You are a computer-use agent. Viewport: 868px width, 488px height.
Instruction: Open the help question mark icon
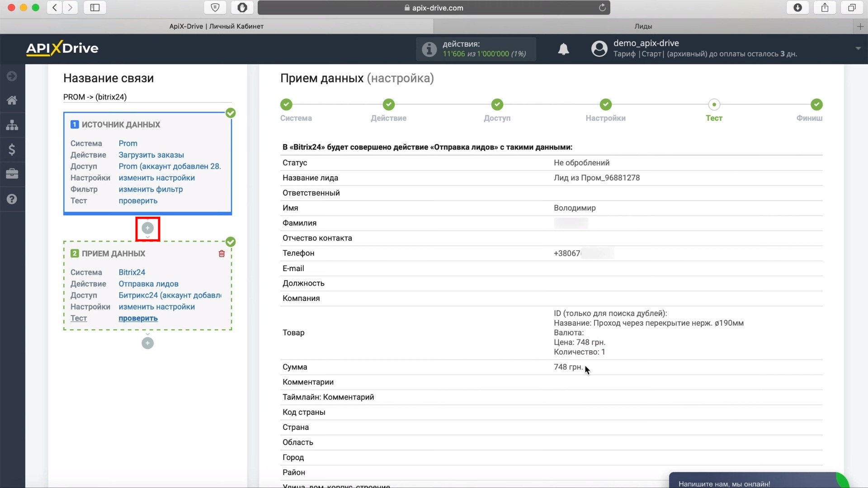pyautogui.click(x=12, y=199)
